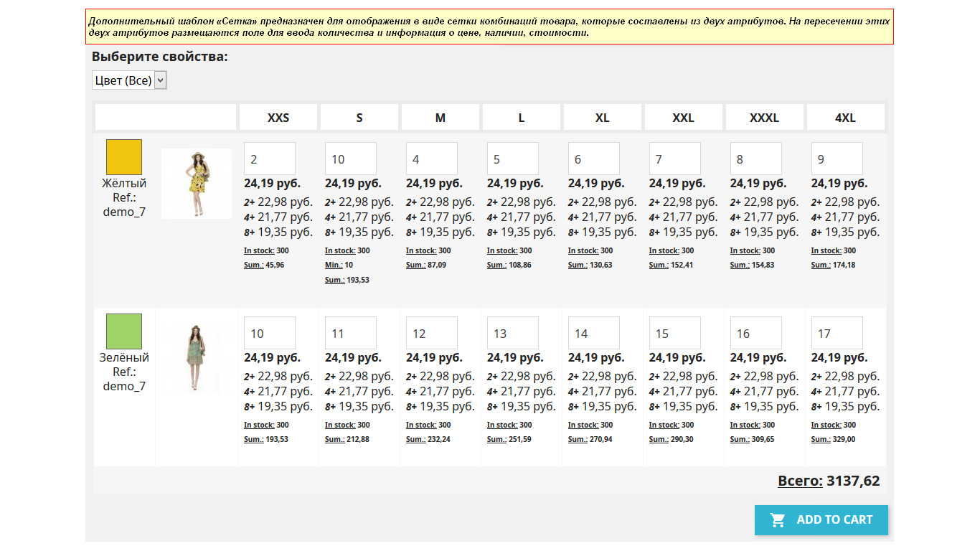Focus the yellow 4XL quantity field
Image resolution: width=980 pixels, height=551 pixels.
837,159
